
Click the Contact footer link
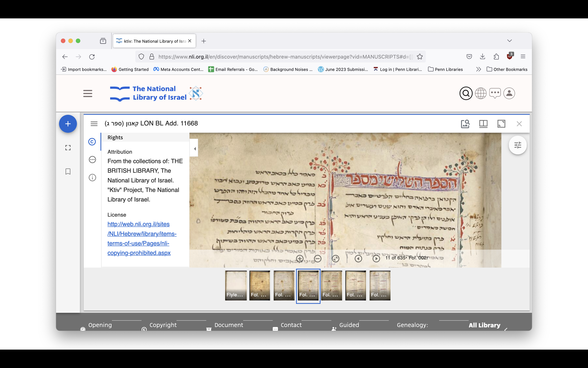point(291,325)
